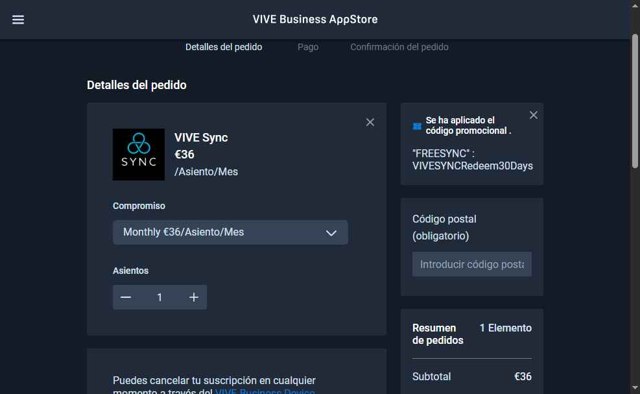640x394 pixels.
Task: Go to Pago step
Action: tap(308, 47)
